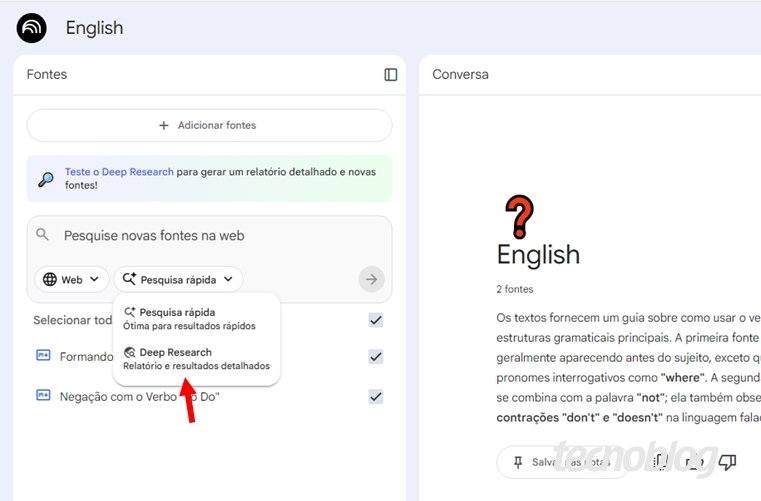
Task: Choose Pesquisa rápida from the menu
Action: [x=177, y=313]
